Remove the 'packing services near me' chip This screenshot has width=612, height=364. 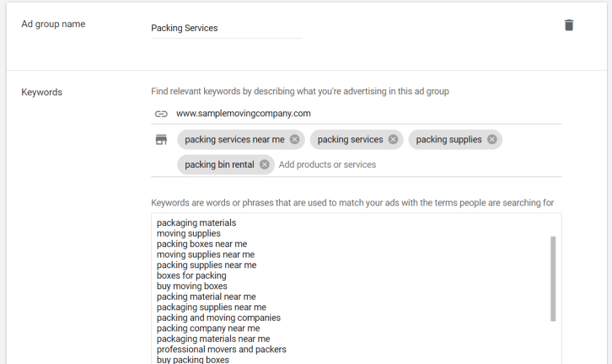(295, 139)
